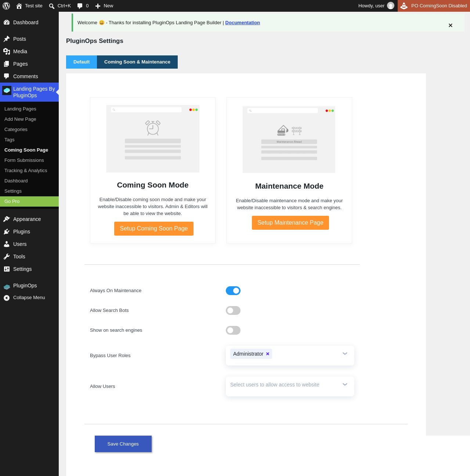This screenshot has height=476, width=470.
Task: Click the search magnifier icon in admin bar
Action: click(52, 6)
